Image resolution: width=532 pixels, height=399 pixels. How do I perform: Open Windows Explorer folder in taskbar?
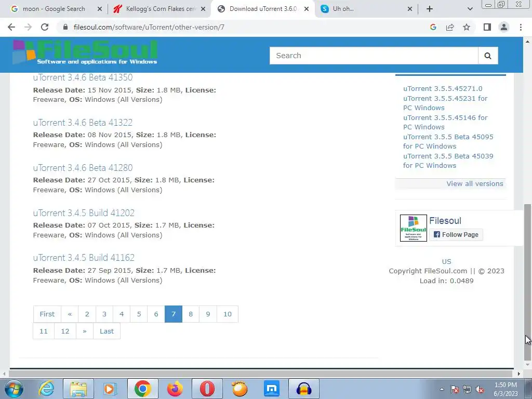point(78,389)
